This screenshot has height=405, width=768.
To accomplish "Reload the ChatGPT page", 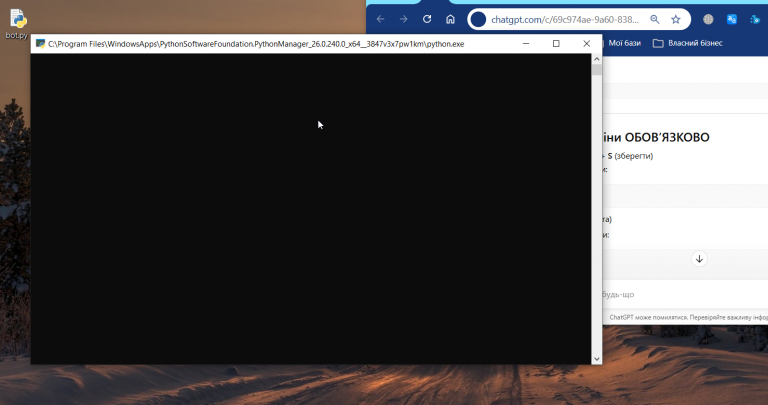I will click(x=427, y=19).
